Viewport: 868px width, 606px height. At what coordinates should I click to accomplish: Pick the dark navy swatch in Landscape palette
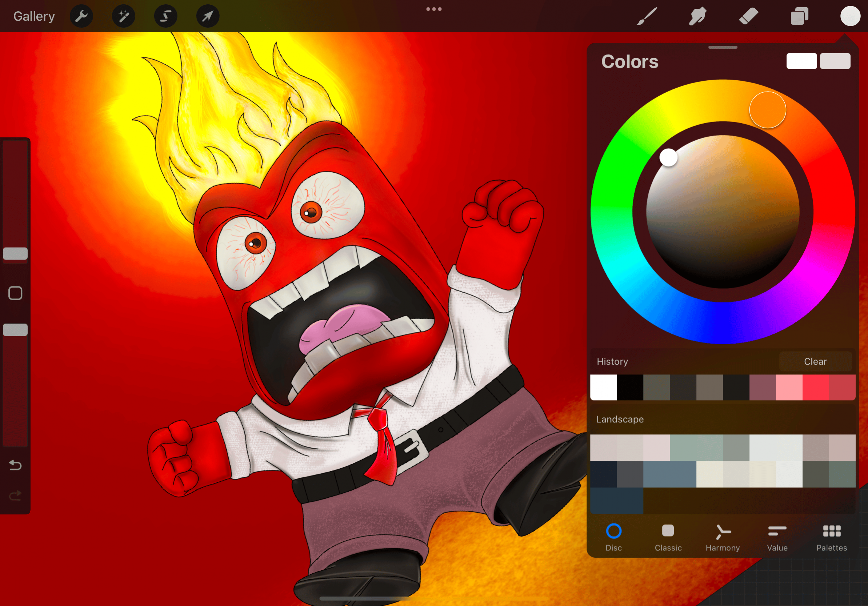(603, 474)
